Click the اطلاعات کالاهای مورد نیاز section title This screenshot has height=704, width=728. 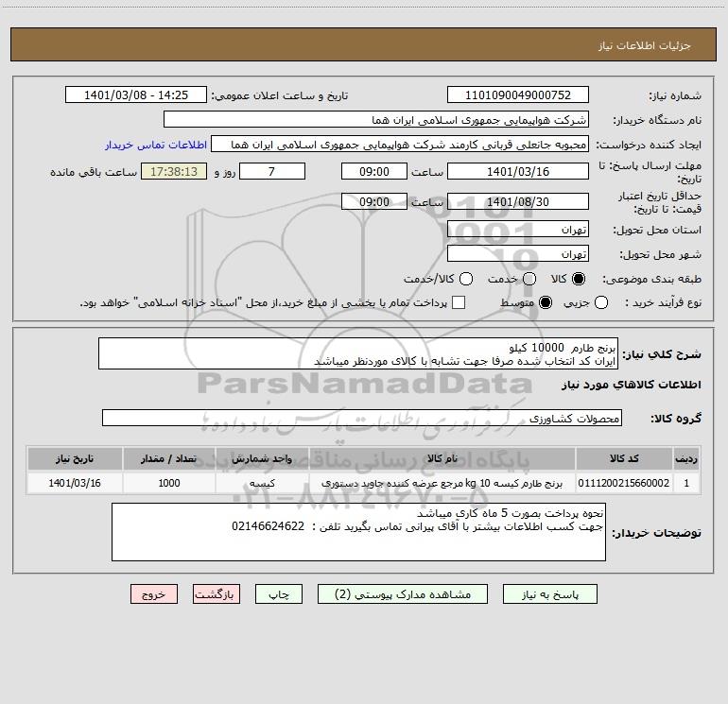[x=632, y=385]
